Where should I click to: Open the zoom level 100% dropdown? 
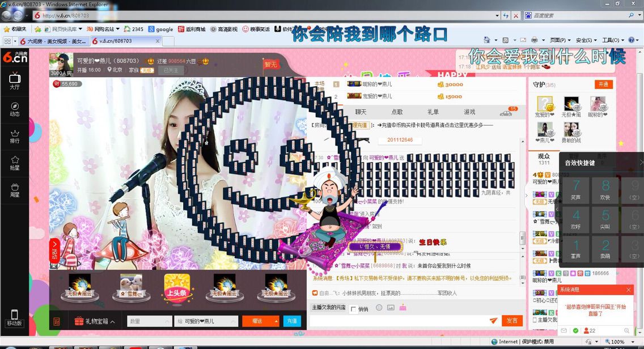633,342
